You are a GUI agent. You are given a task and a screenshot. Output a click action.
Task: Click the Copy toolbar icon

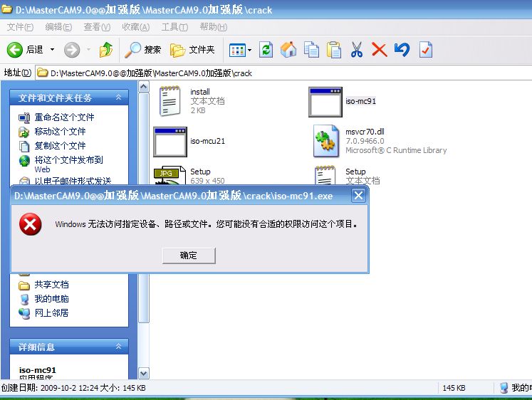click(x=311, y=50)
